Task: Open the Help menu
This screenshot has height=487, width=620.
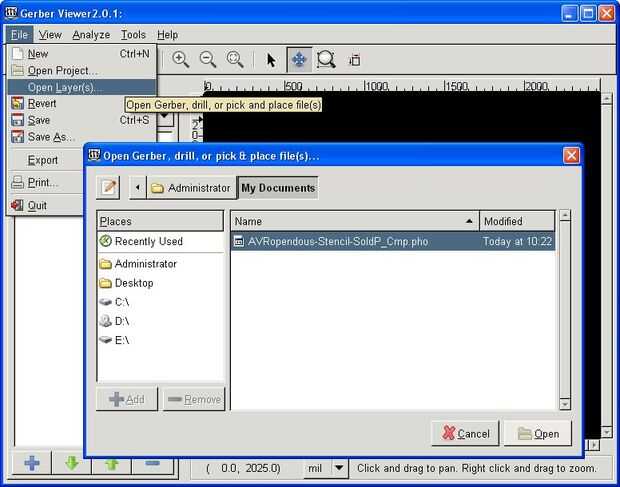Action: (167, 35)
